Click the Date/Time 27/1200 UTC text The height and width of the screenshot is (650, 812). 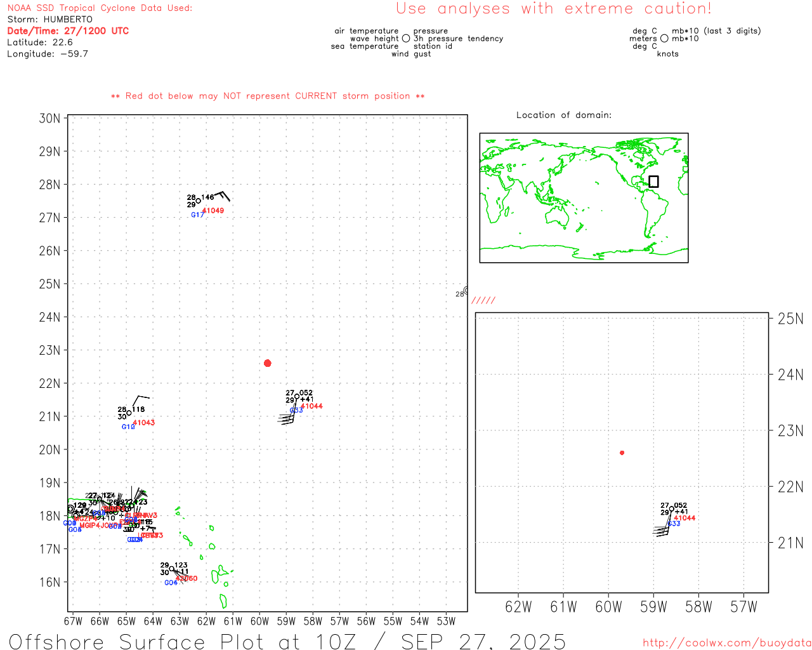point(68,30)
